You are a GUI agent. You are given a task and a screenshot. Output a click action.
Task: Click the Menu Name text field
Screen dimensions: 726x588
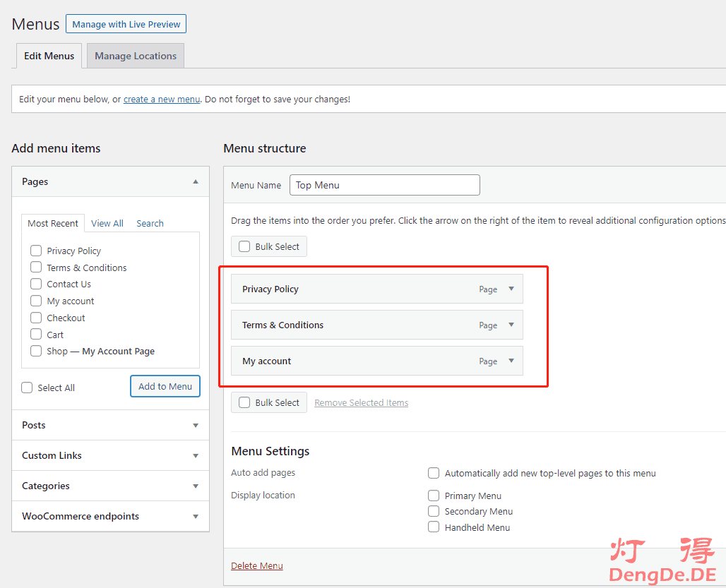click(x=384, y=185)
